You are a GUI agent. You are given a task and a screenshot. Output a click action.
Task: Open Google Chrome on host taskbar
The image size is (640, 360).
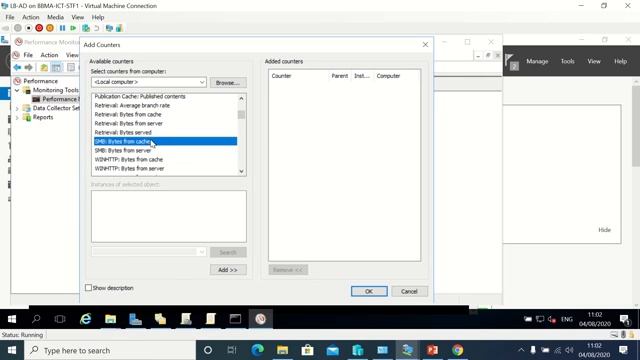pos(458,350)
